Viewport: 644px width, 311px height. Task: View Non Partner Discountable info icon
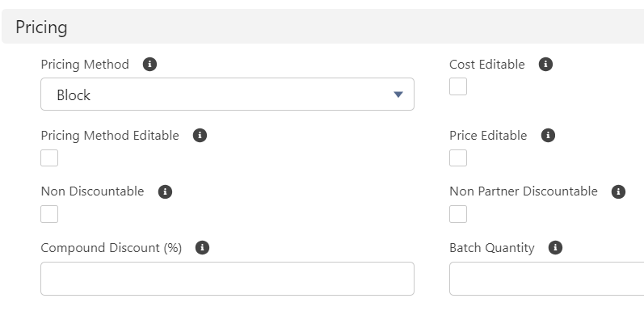click(x=618, y=192)
